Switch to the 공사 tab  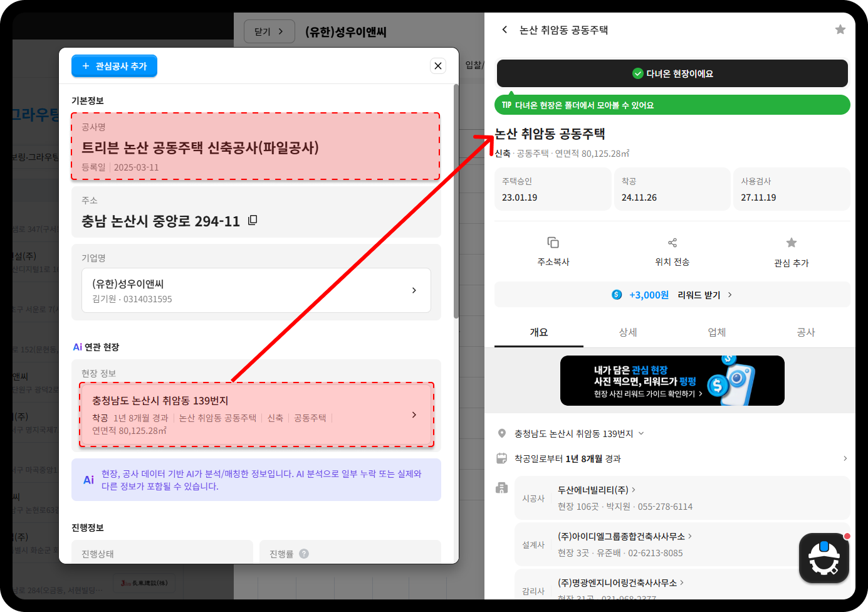pyautogui.click(x=806, y=332)
